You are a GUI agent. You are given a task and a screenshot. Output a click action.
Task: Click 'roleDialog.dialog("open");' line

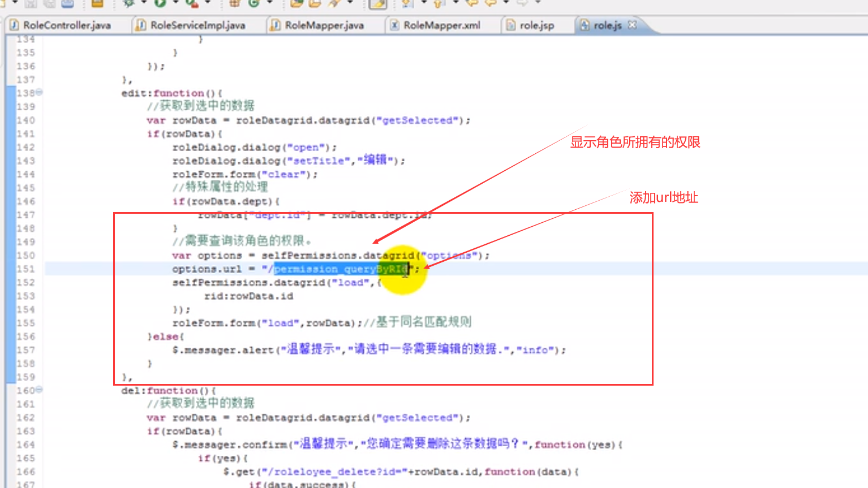tap(255, 147)
